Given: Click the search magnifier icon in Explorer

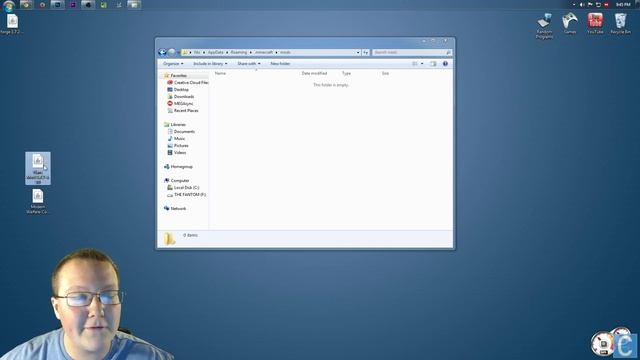Looking at the screenshot, I should (x=448, y=52).
